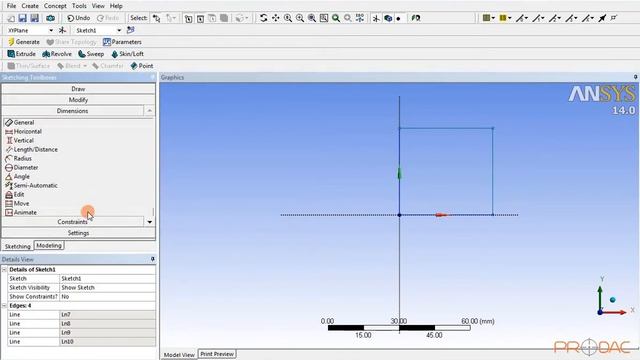Switch to the Print Preview tab
640x360 pixels.
[217, 354]
